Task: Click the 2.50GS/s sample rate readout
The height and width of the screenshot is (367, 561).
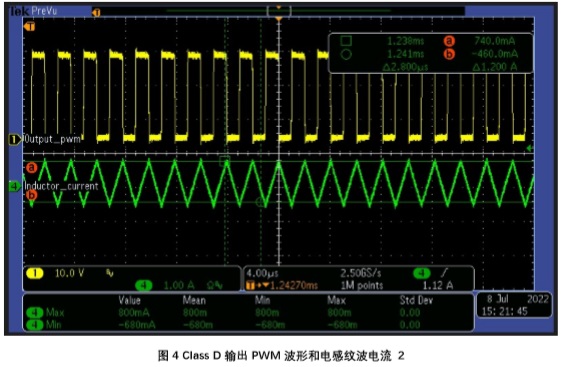Action: point(360,273)
